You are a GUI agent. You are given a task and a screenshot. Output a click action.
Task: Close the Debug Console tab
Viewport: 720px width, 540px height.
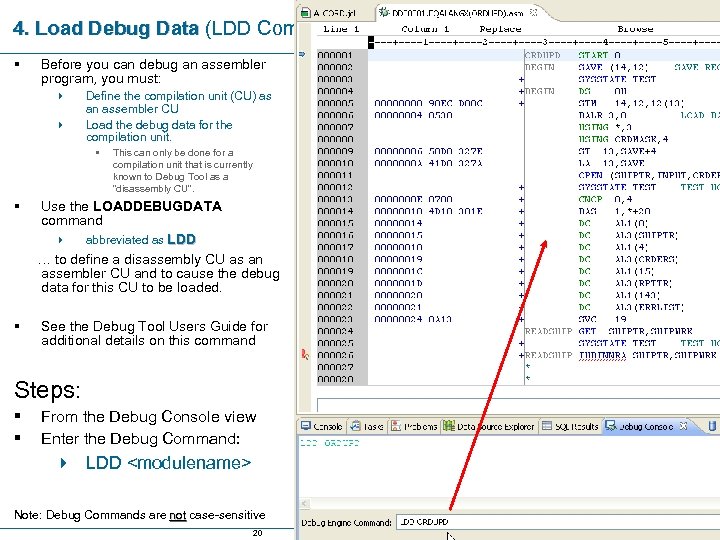[x=683, y=426]
